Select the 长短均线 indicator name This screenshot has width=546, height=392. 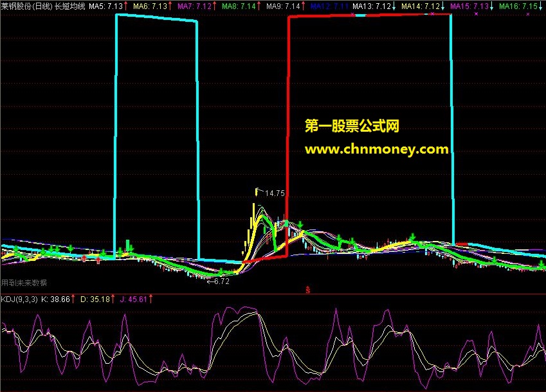pos(69,6)
